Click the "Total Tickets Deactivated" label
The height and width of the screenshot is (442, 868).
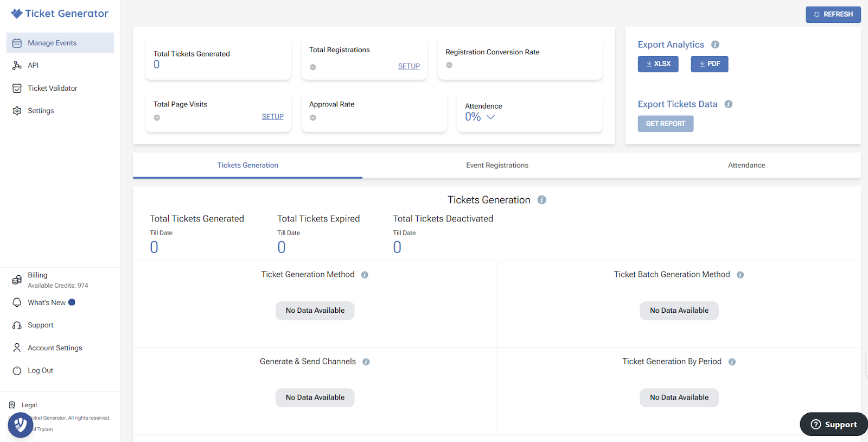pos(443,219)
